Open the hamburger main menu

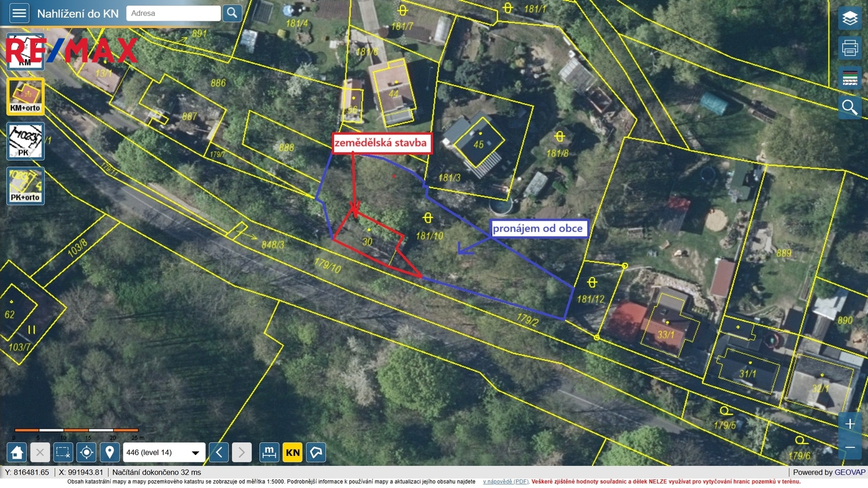(19, 13)
